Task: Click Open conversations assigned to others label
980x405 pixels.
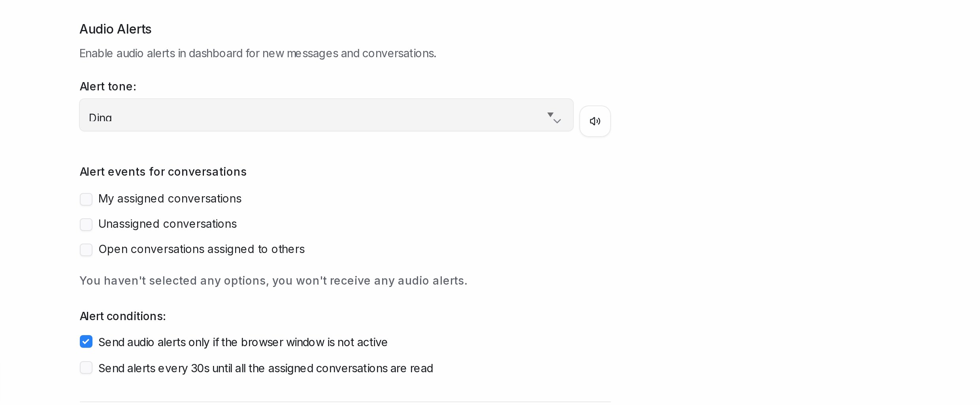Action: [x=202, y=249]
